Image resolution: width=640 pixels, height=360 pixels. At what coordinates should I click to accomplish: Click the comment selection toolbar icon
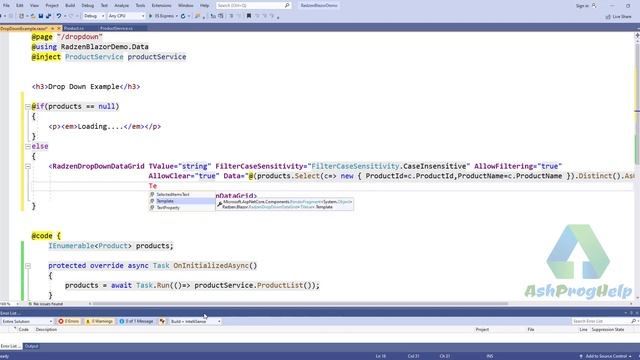(231, 16)
